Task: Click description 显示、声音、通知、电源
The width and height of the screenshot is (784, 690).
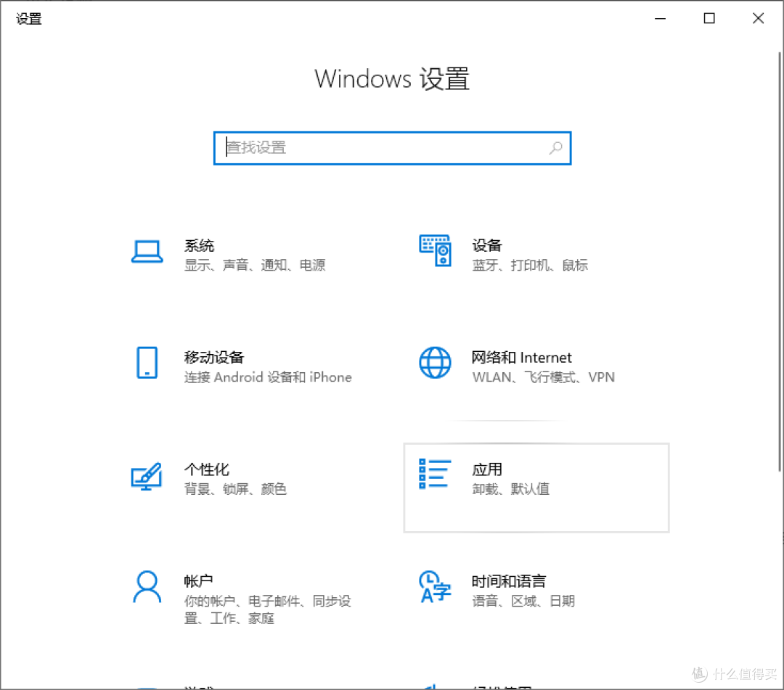Action: tap(255, 265)
